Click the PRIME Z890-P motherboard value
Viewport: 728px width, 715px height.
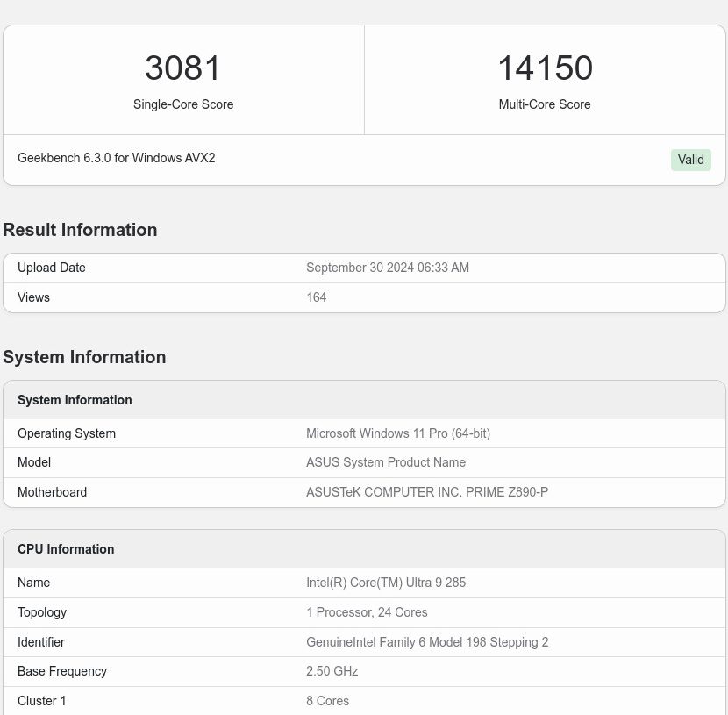(x=427, y=492)
